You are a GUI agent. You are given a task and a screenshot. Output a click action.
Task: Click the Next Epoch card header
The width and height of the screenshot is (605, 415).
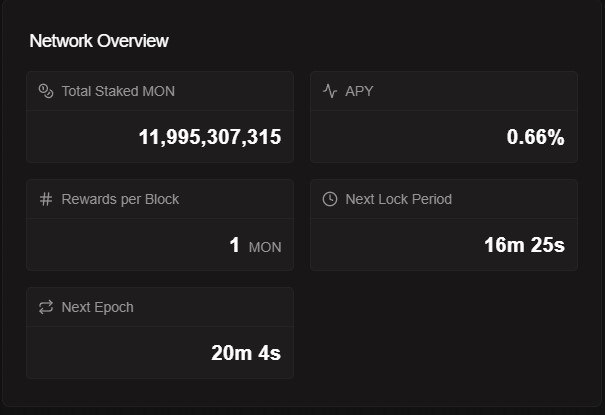pos(160,307)
